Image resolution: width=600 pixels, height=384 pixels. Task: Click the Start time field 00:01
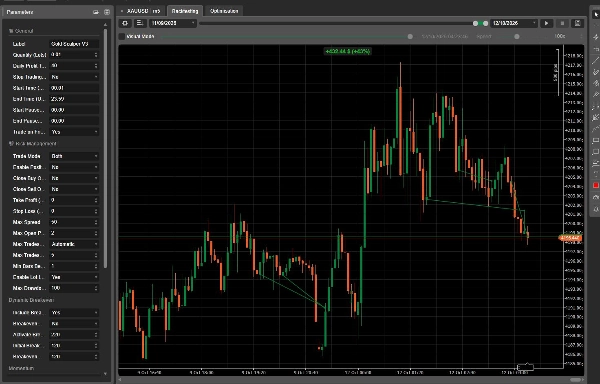click(74, 88)
